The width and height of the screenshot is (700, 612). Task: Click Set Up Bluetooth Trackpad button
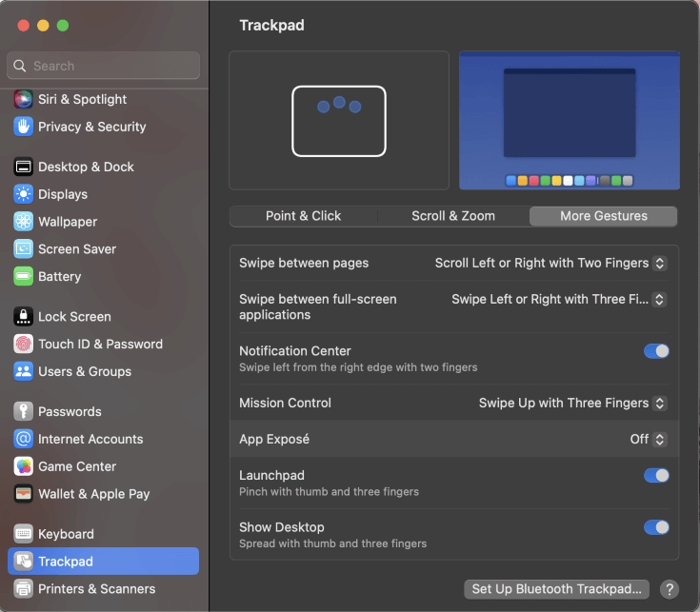point(557,589)
